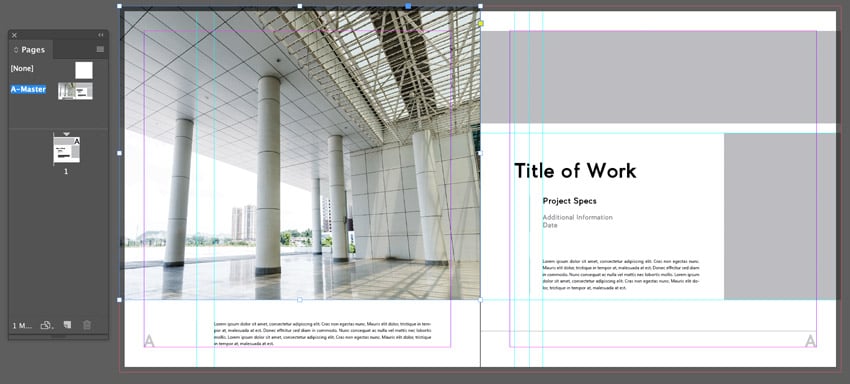This screenshot has width=850, height=384.
Task: Click the A-Master spread thumbnail
Action: click(75, 91)
